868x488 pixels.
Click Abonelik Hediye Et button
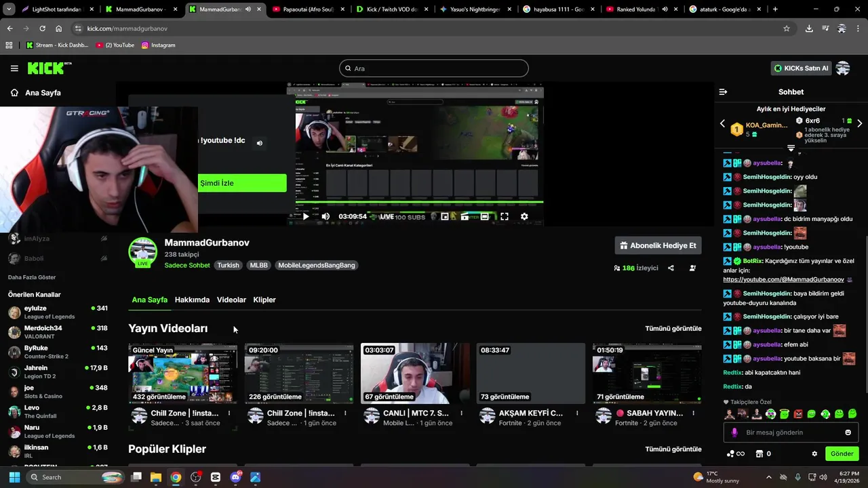coord(658,245)
